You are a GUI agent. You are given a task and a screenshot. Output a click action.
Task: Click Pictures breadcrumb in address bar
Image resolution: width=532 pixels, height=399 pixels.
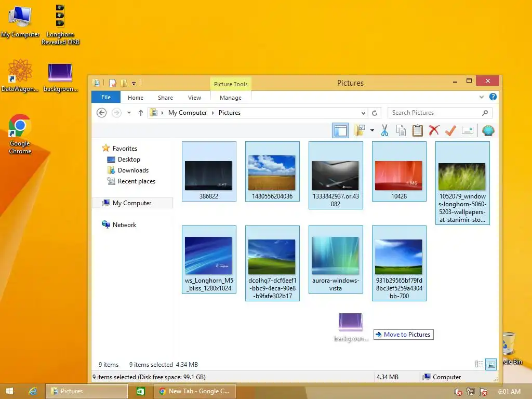coord(229,113)
